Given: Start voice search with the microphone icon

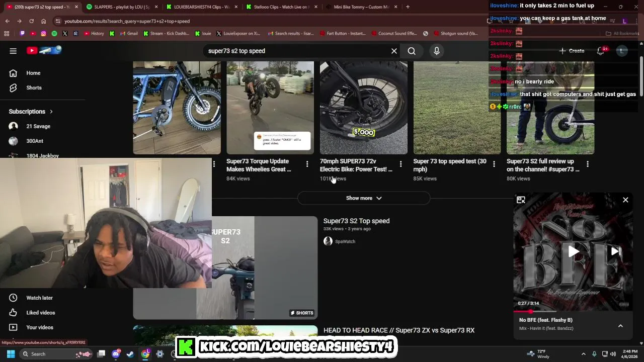Looking at the screenshot, I should (437, 51).
